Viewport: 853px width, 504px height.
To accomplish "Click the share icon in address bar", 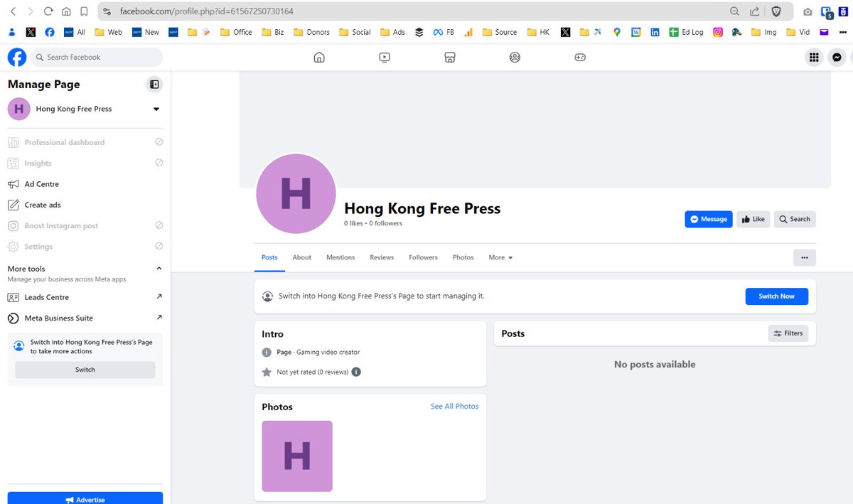I will [755, 11].
